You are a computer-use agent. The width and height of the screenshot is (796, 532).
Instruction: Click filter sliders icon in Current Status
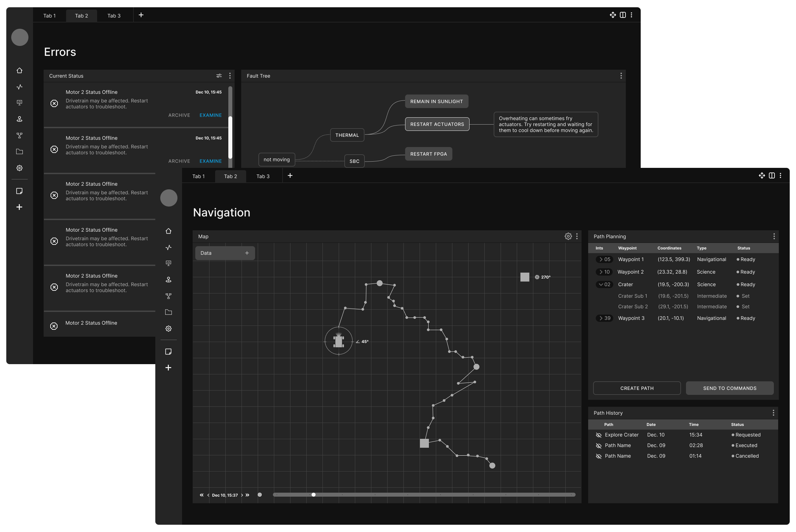click(219, 76)
